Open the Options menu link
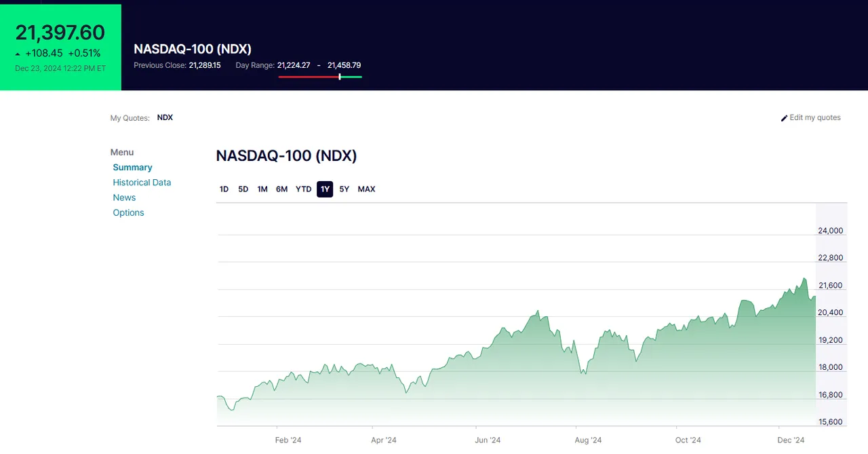Viewport: 868px width, 454px height. pyautogui.click(x=128, y=212)
